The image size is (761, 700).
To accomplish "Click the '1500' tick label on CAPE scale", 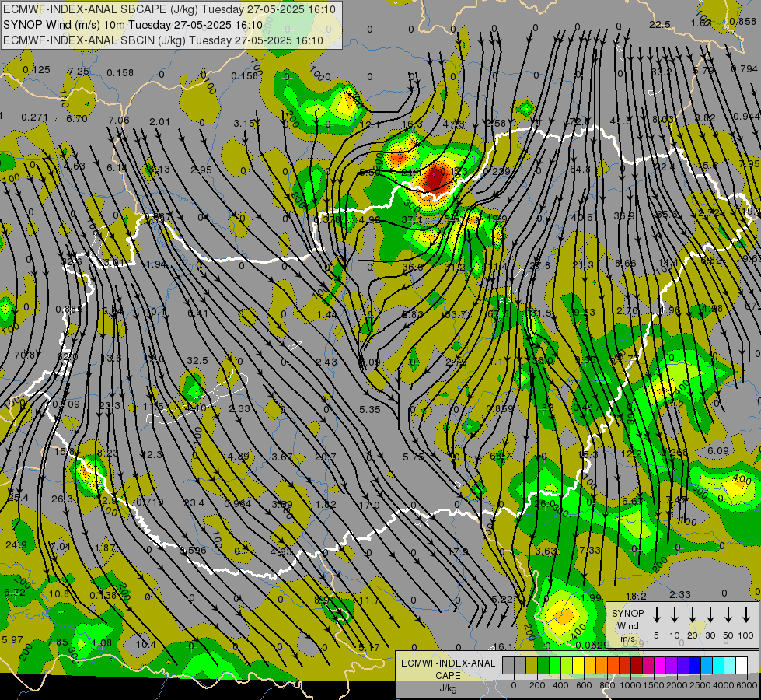I will pyautogui.click(x=654, y=685).
